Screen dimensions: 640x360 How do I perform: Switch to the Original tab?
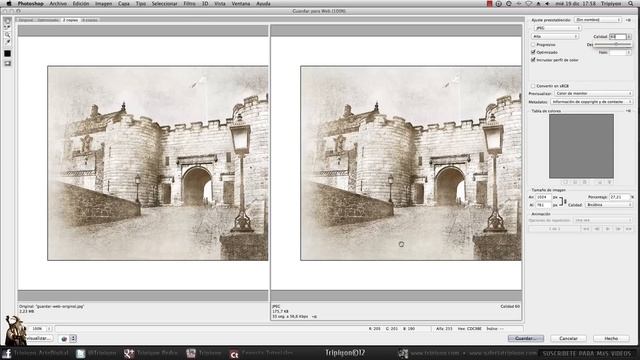pyautogui.click(x=25, y=20)
